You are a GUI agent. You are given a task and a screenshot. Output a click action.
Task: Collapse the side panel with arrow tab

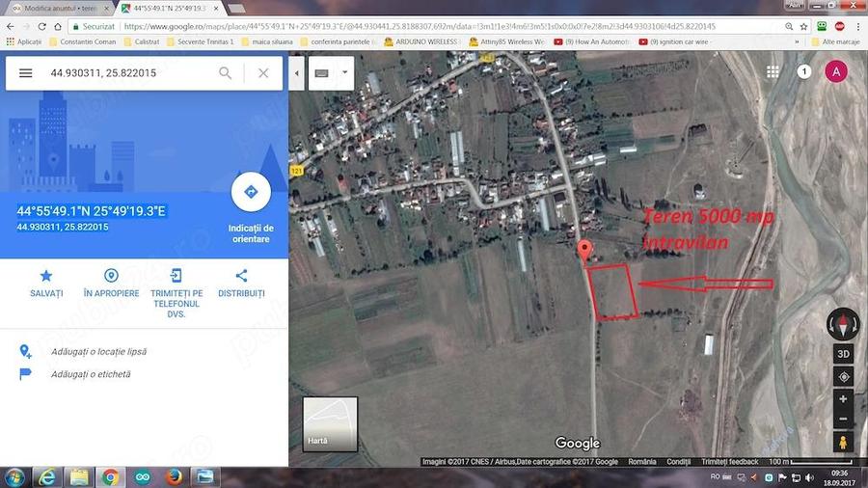click(297, 73)
